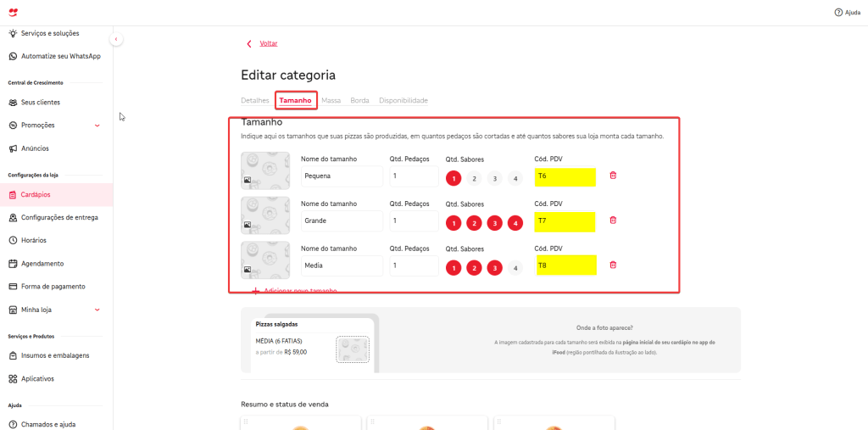
Task: Expand the Promoções menu
Action: coord(97,126)
